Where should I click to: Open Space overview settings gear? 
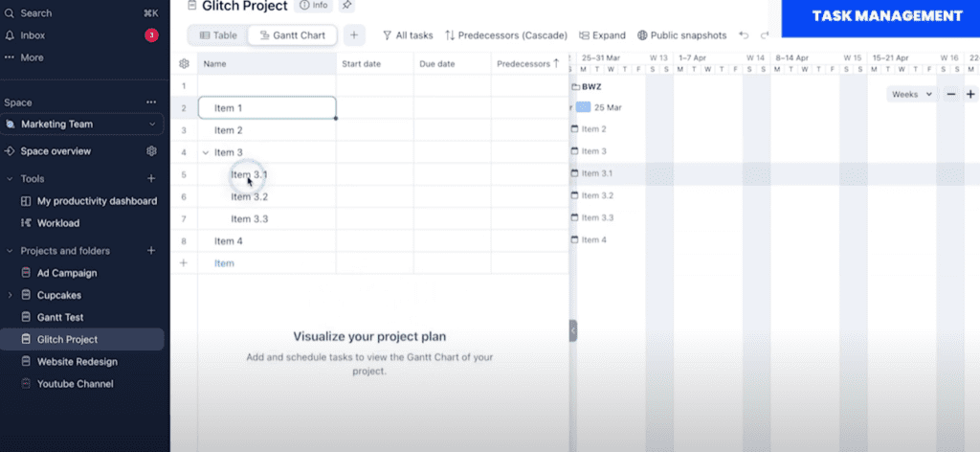point(151,151)
